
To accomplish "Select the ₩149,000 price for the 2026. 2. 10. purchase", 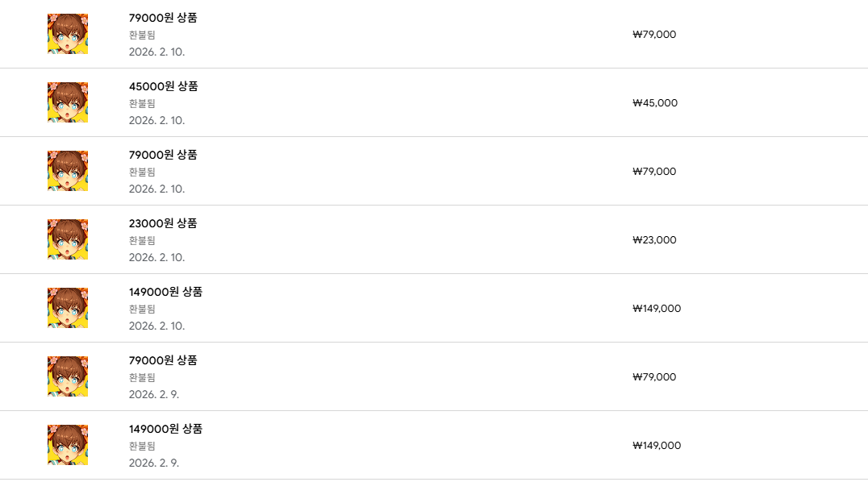I will [x=657, y=309].
